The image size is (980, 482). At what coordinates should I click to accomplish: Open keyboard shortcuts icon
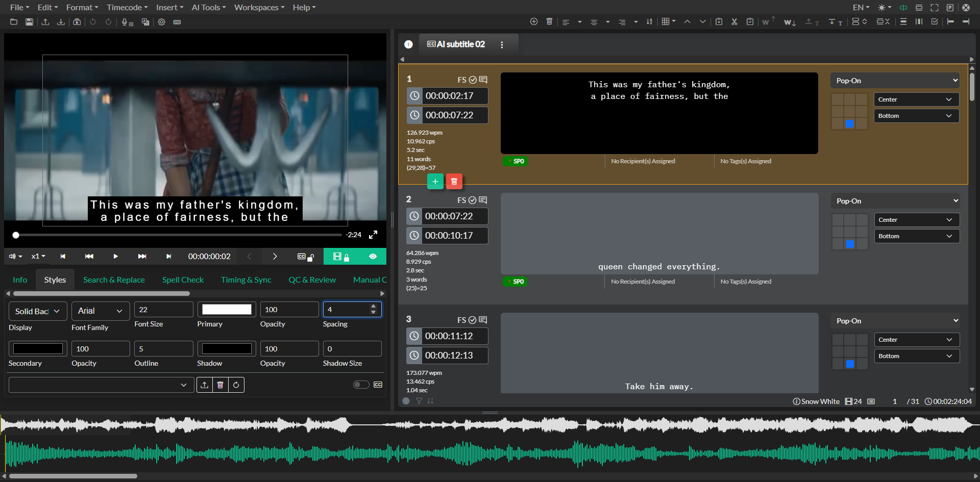pos(177,22)
